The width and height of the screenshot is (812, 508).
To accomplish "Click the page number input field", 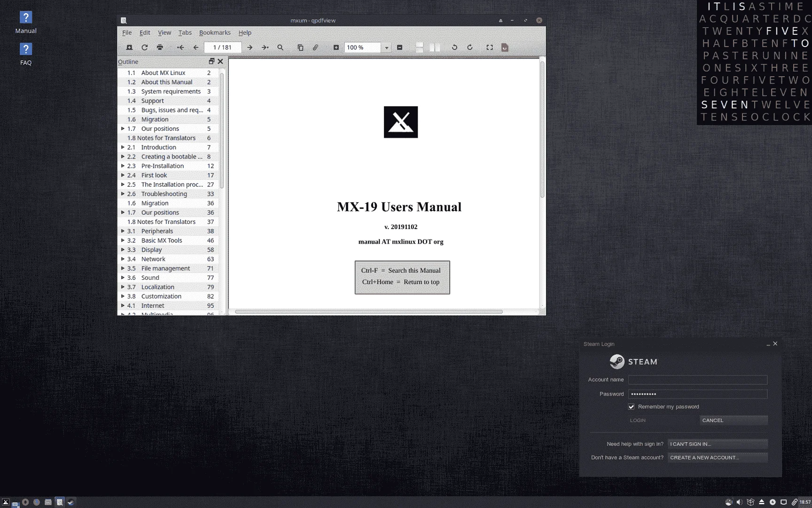I will (x=223, y=48).
